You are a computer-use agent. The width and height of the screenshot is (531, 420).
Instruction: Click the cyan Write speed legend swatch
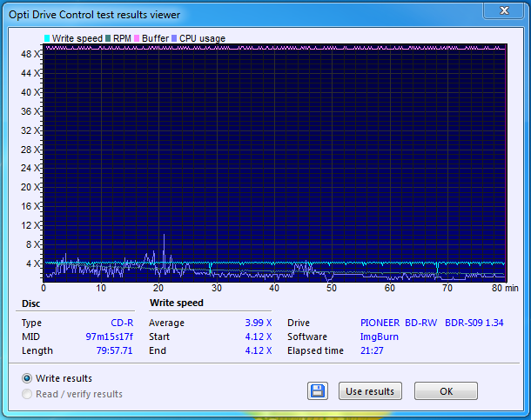[x=47, y=38]
